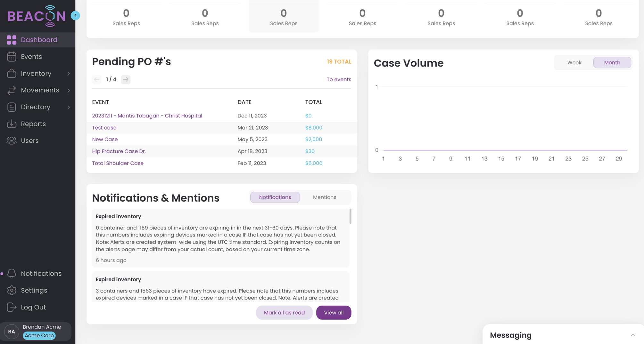644x344 pixels.
Task: Collapse the sidebar with the blue arrow
Action: point(75,15)
